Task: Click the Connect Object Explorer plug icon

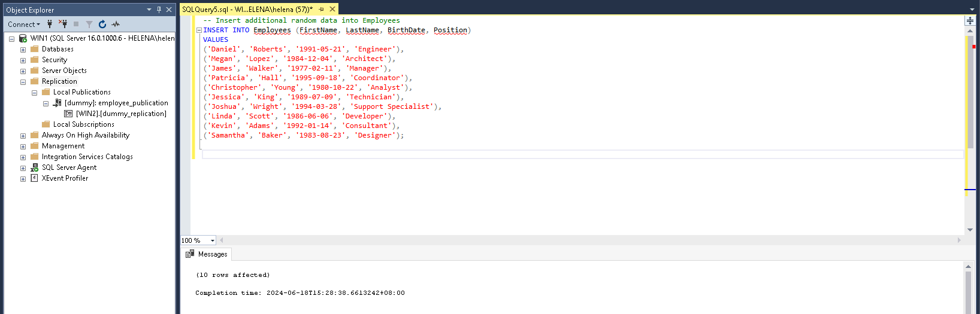Action: click(x=50, y=24)
